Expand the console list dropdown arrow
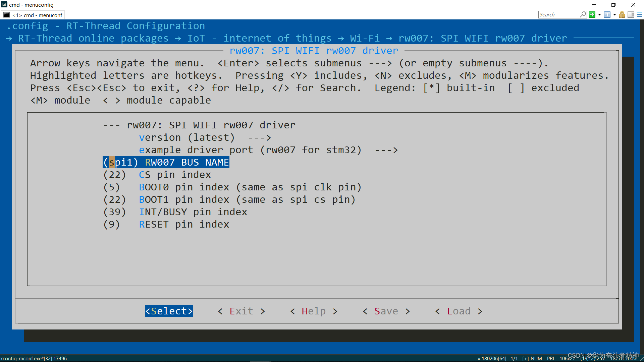Image resolution: width=644 pixels, height=362 pixels. (614, 14)
